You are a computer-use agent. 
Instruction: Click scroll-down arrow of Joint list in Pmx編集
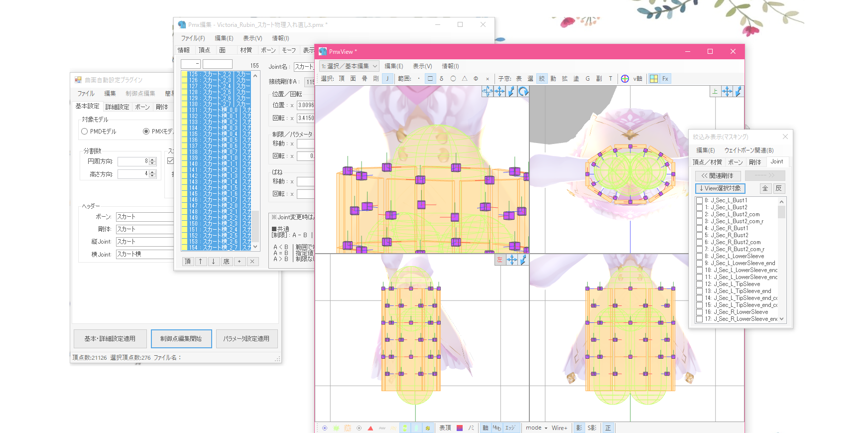(255, 247)
